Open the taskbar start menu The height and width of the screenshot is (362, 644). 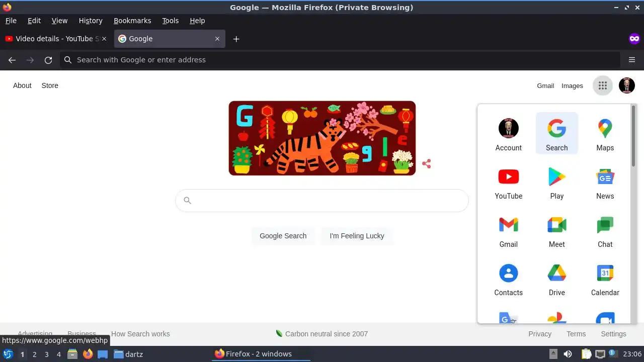[8, 354]
